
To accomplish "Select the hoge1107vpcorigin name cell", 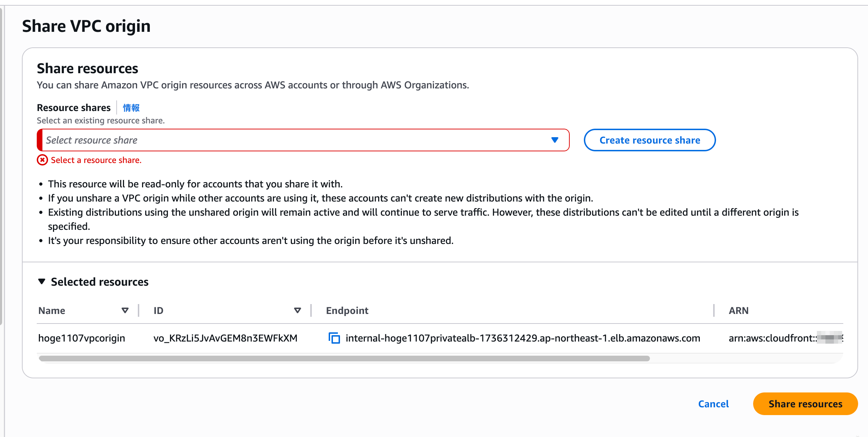I will point(82,338).
